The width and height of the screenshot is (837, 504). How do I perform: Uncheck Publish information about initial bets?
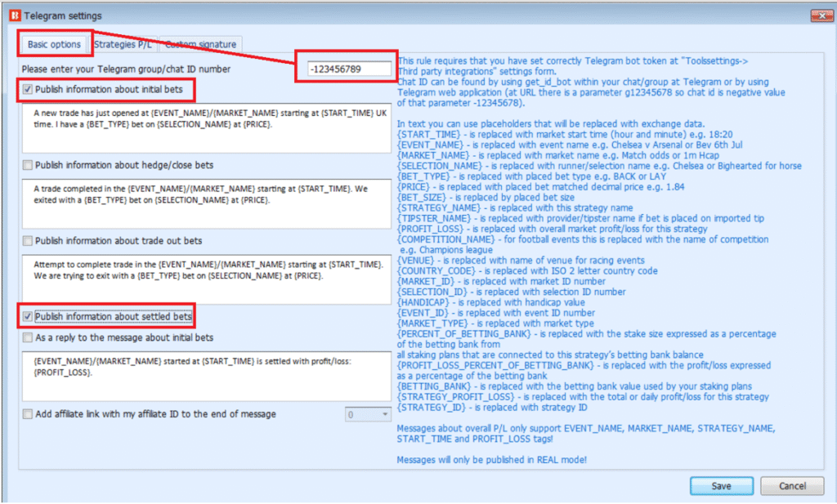(29, 89)
